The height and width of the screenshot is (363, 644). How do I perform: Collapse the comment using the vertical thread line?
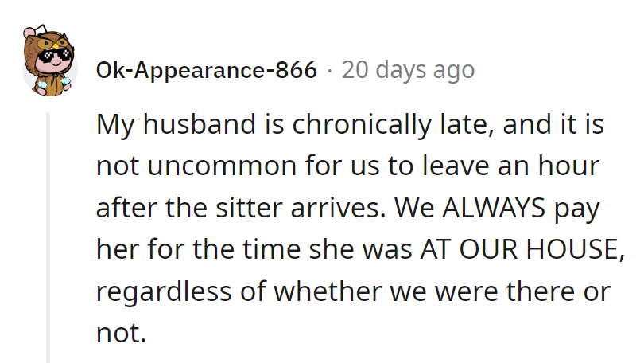[49, 237]
